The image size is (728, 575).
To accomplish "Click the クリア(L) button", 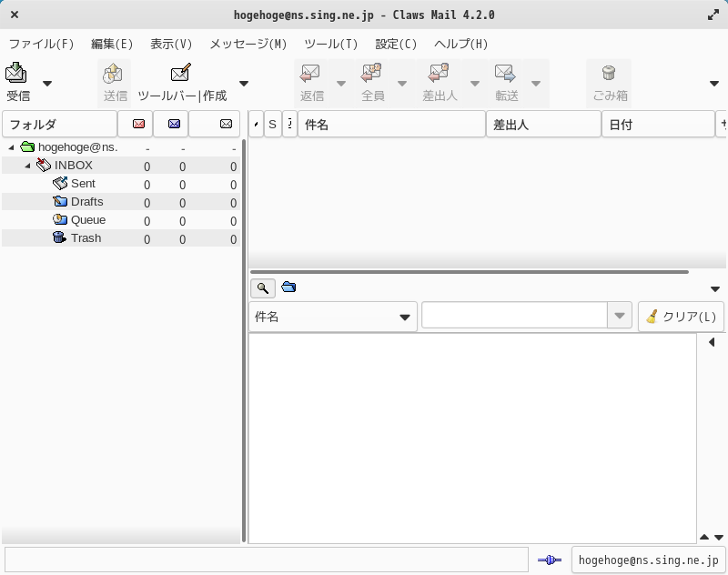I will click(x=681, y=317).
